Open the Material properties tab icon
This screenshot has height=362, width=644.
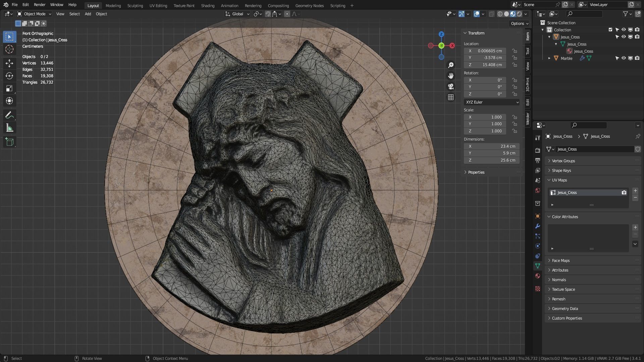538,276
